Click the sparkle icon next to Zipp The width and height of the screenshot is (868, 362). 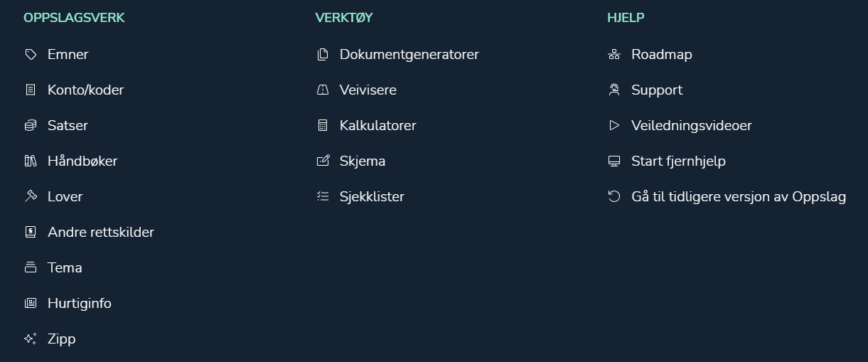tap(31, 339)
